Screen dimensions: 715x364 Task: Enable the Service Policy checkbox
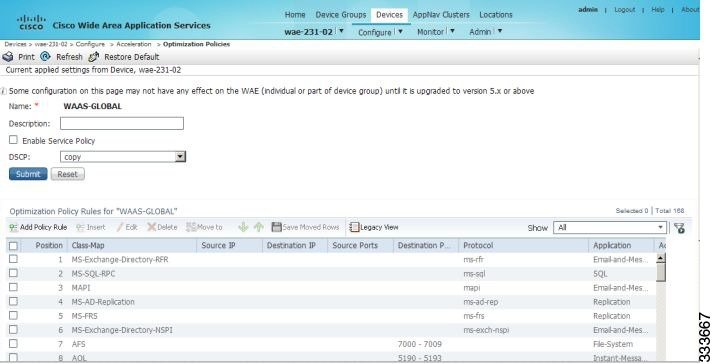pos(13,140)
